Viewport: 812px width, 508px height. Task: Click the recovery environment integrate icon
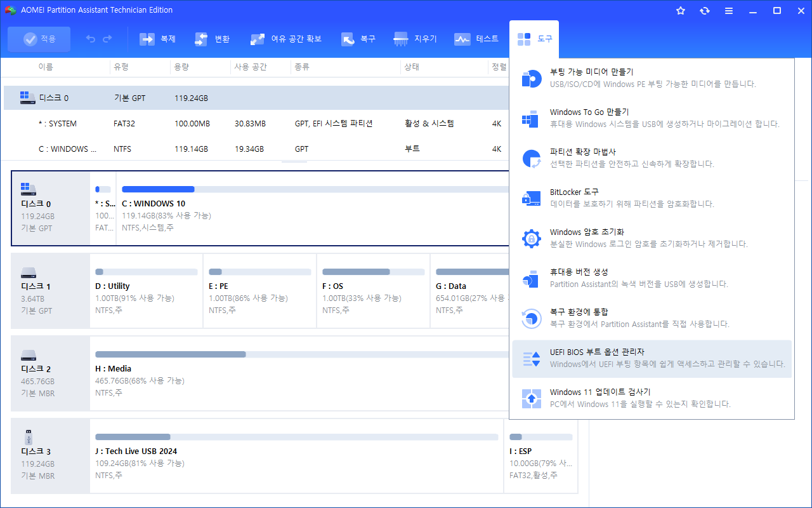click(x=531, y=319)
